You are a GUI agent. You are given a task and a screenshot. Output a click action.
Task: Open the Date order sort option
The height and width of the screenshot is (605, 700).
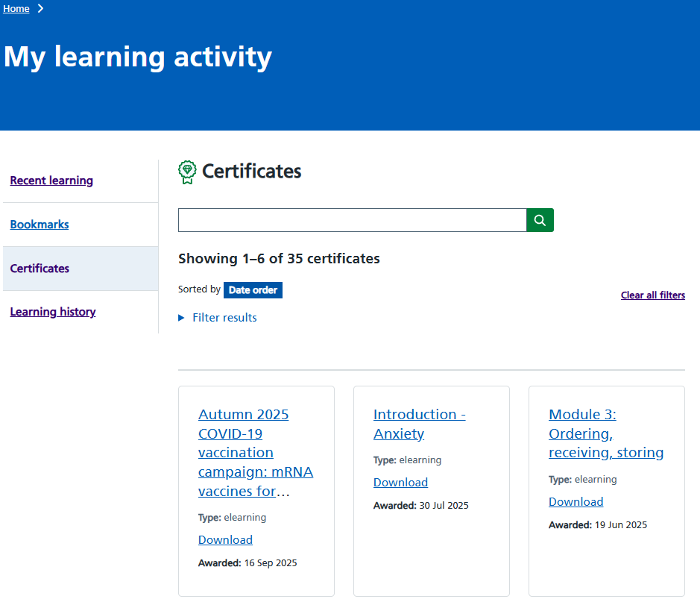point(252,289)
